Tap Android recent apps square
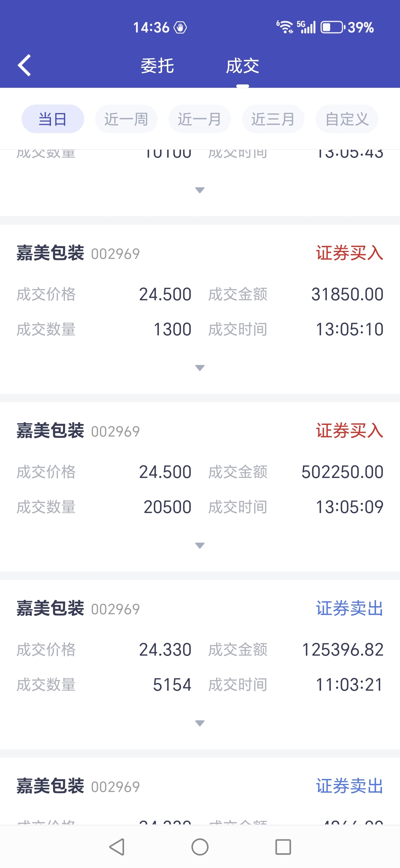 283,847
